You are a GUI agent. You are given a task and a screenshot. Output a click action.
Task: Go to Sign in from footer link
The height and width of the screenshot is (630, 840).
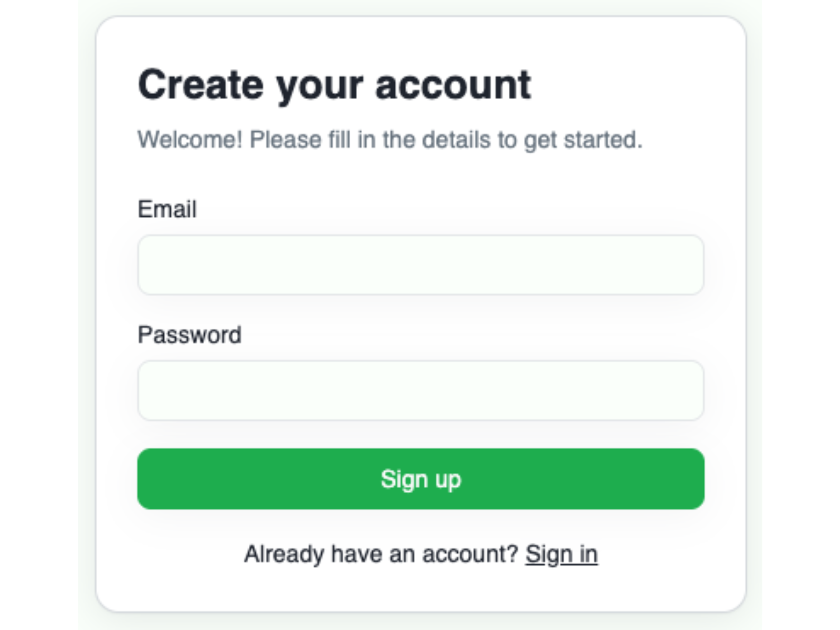(561, 554)
